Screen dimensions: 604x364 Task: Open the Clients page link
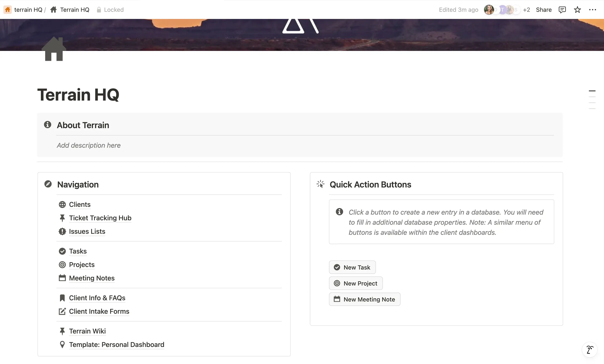pos(80,204)
